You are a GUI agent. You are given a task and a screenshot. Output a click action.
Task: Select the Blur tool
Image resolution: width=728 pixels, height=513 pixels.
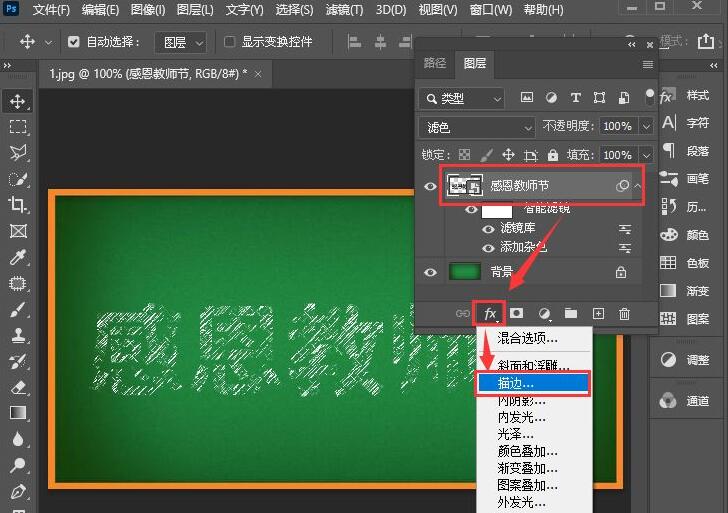pyautogui.click(x=18, y=439)
